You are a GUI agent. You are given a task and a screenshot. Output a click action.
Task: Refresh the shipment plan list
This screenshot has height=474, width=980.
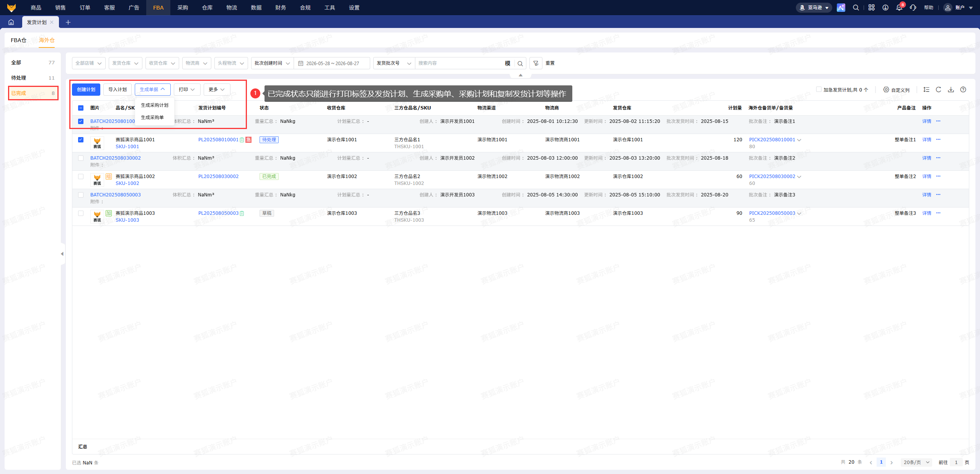pyautogui.click(x=939, y=90)
